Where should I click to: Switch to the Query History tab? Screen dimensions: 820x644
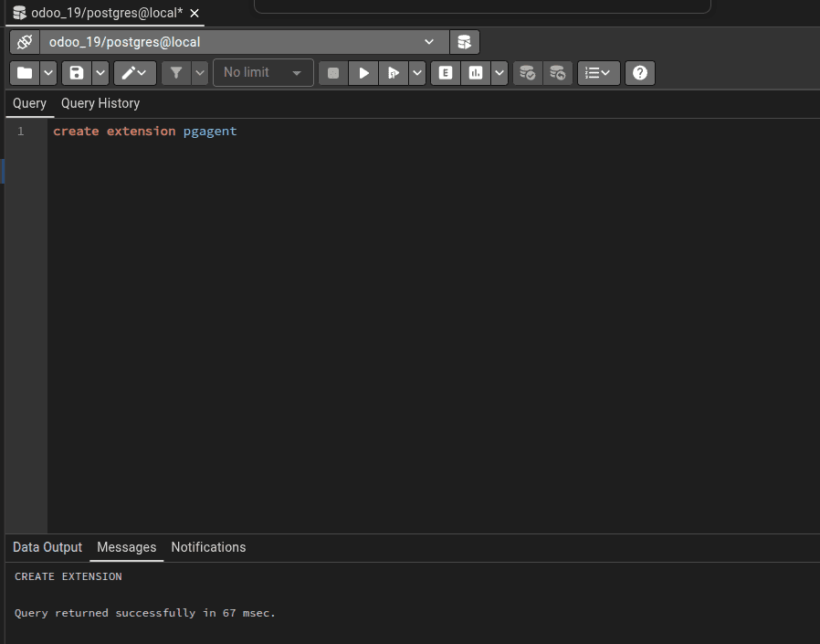point(100,103)
